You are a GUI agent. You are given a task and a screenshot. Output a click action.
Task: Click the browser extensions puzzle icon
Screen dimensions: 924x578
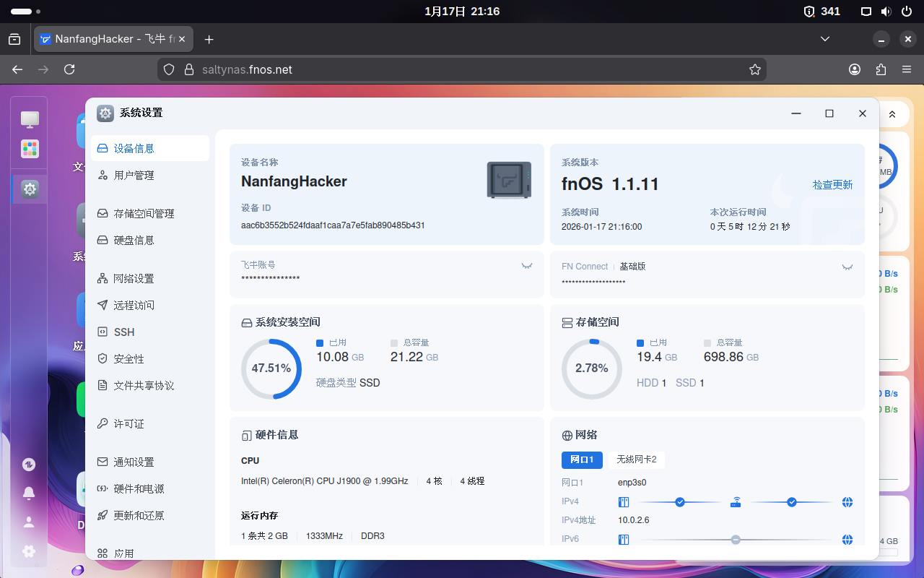tap(881, 69)
